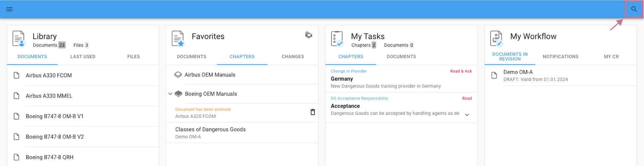Open My Workflow Notifications tab
Screen dimensions: 644x166
point(561,57)
